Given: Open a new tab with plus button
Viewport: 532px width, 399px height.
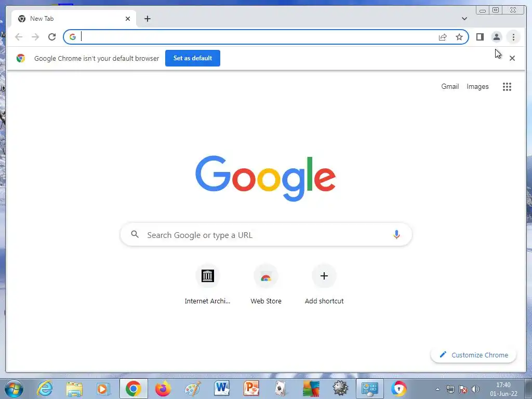Looking at the screenshot, I should pos(147,19).
